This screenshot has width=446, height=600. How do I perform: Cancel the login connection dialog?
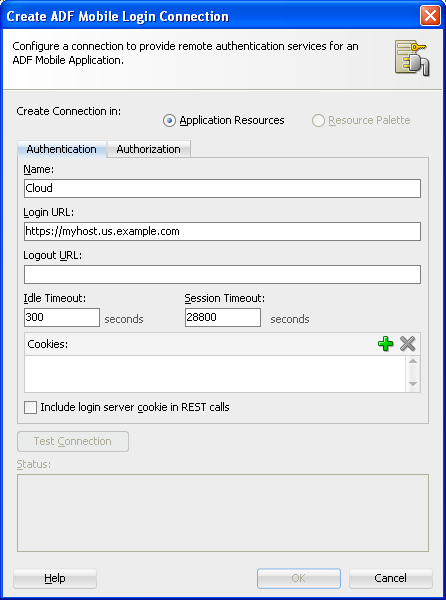point(391,578)
